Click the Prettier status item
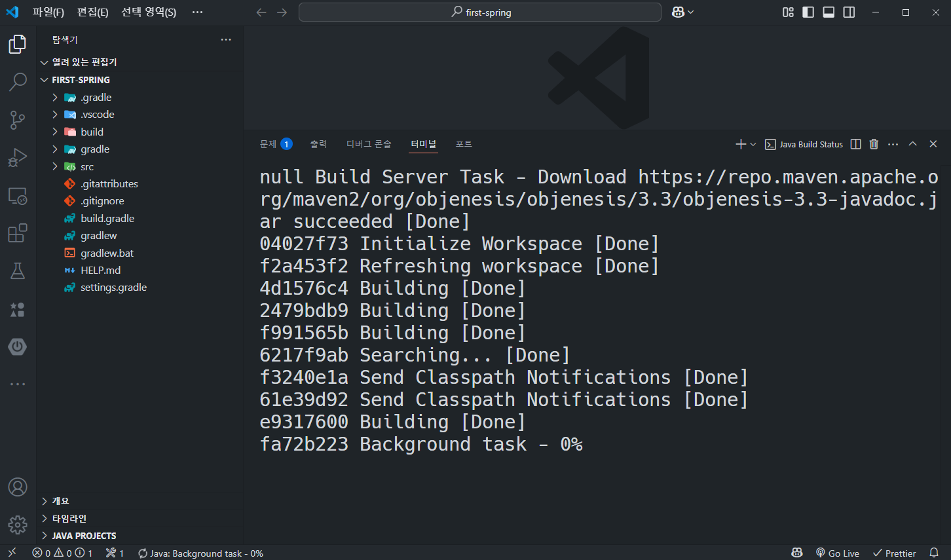The image size is (951, 560). (894, 553)
